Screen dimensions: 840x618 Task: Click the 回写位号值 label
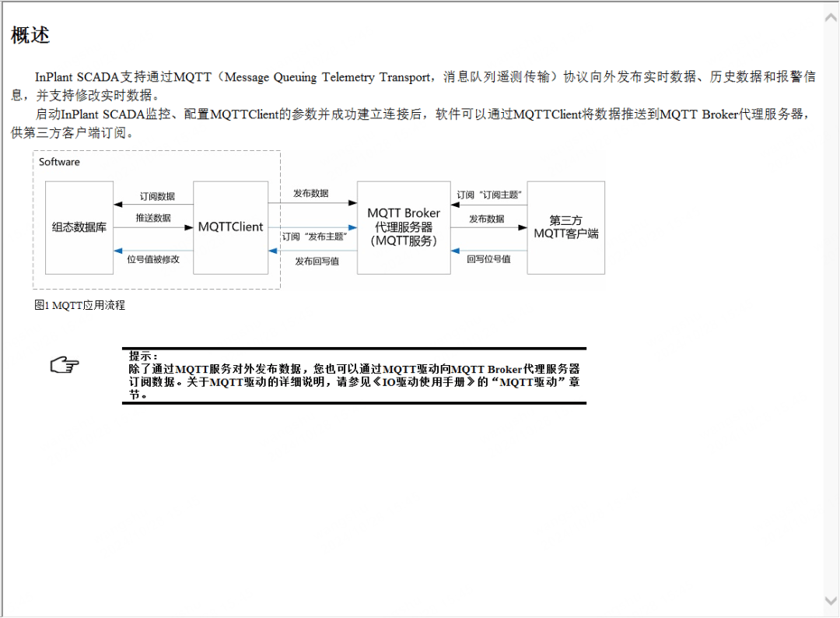tap(488, 259)
